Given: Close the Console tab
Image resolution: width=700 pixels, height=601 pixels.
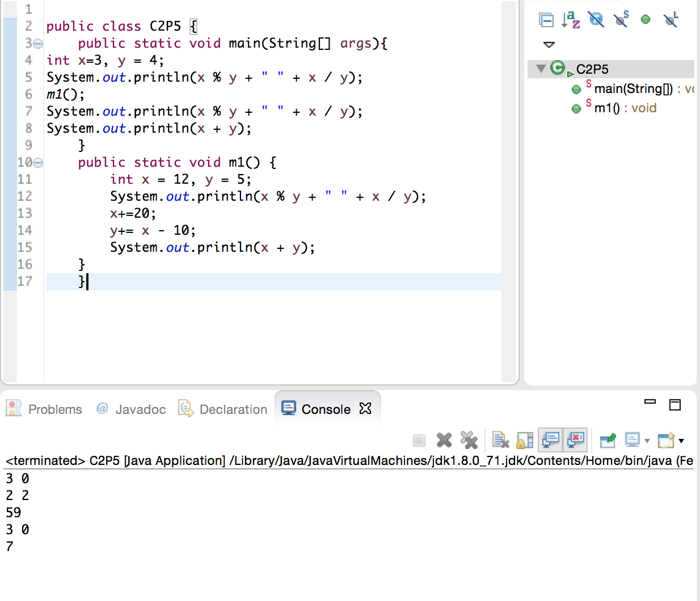Looking at the screenshot, I should (x=365, y=408).
